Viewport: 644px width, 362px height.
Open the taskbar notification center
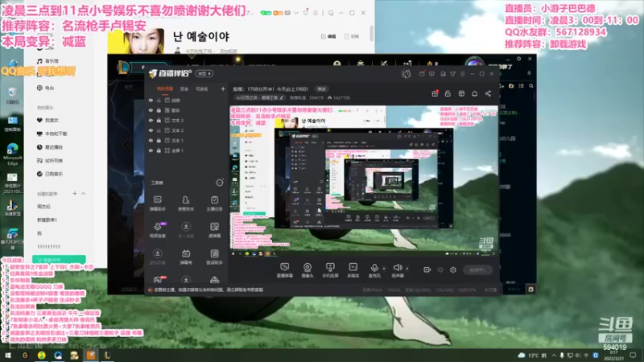(x=633, y=356)
